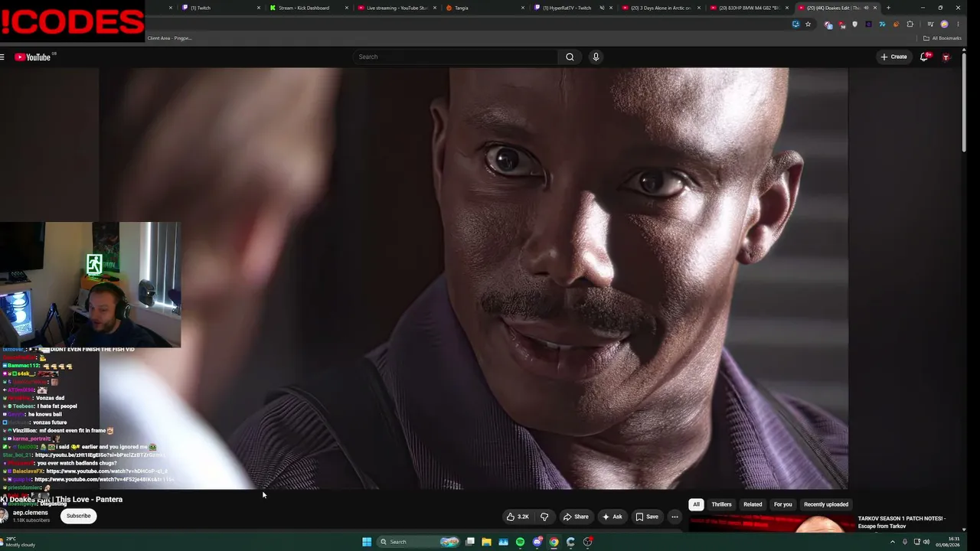Switch to the 830HP BMW M4 G82 tab

pyautogui.click(x=749, y=8)
